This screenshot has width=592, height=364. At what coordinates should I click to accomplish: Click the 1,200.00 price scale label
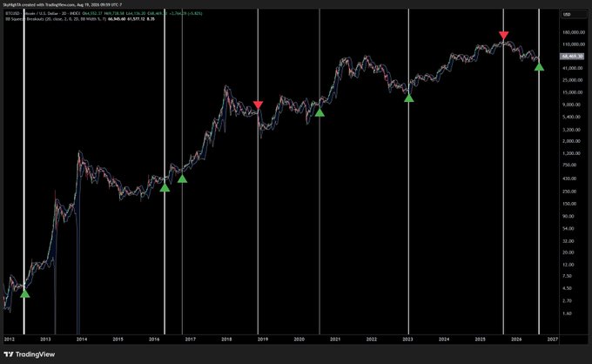[x=572, y=153]
